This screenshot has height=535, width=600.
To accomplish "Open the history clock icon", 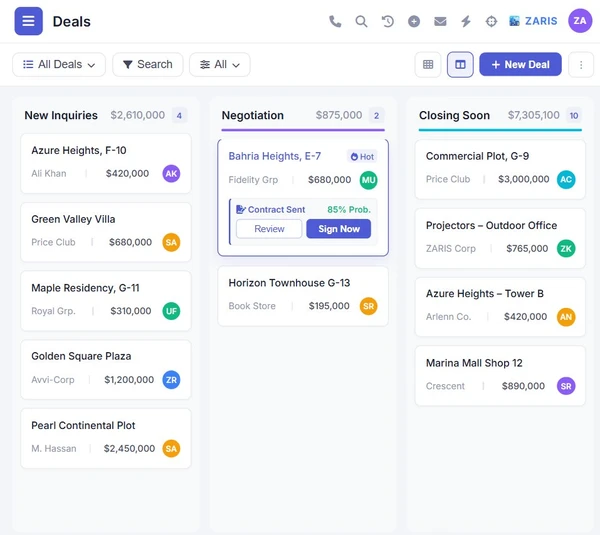I will [387, 21].
